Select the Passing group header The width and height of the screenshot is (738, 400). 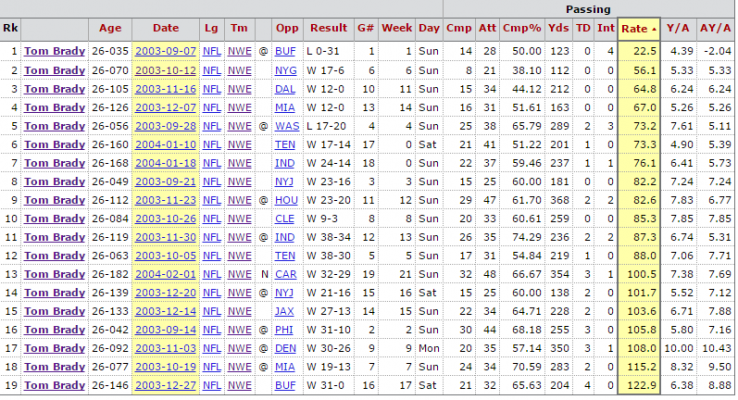pos(588,9)
